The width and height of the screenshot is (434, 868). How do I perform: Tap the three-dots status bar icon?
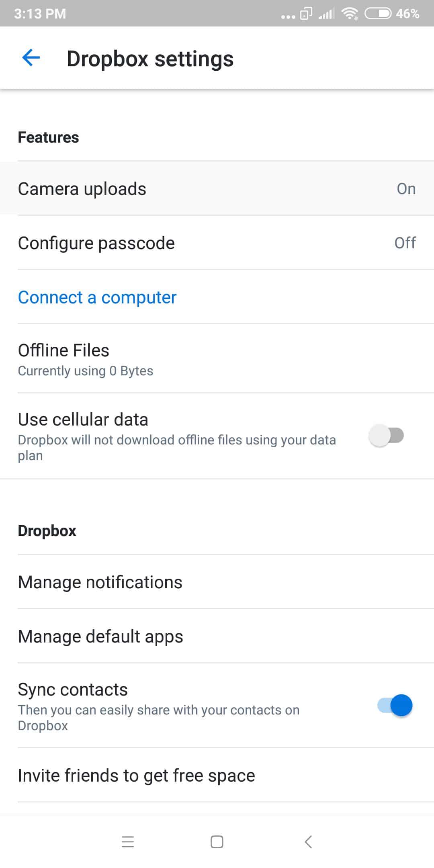288,16
